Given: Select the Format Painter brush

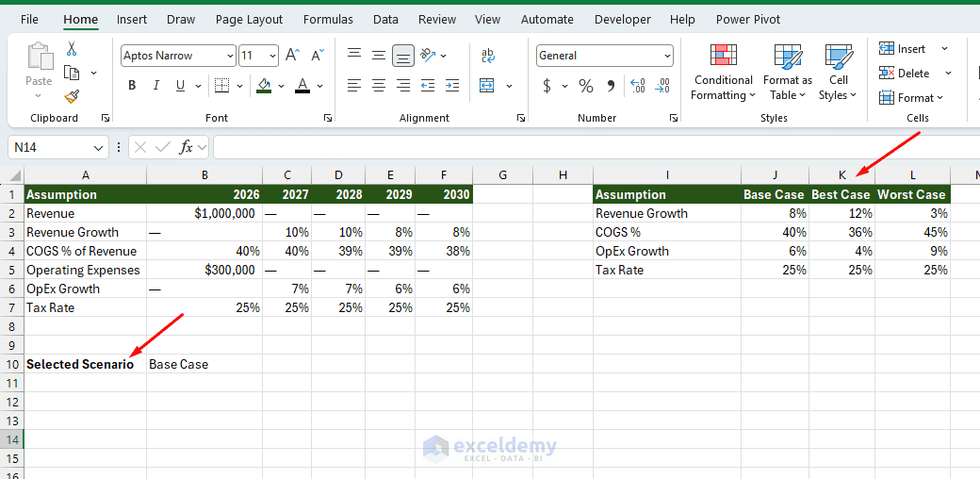Looking at the screenshot, I should (x=72, y=96).
